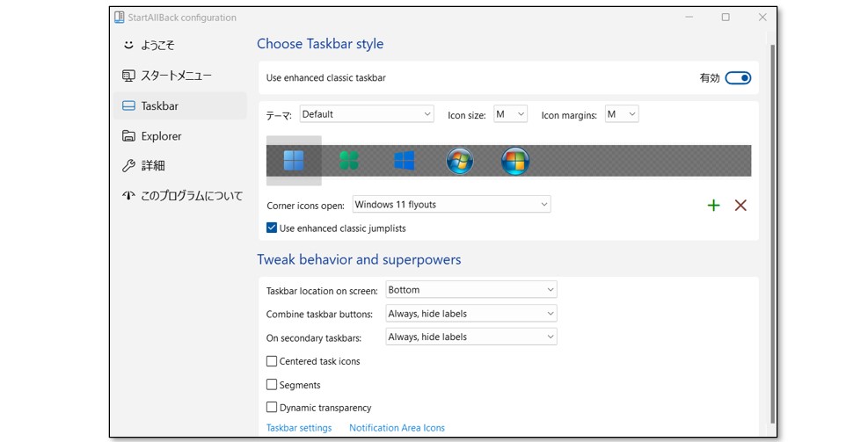The width and height of the screenshot is (868, 442).
Task: Click the Combine taskbar buttons label
Action: pos(319,315)
